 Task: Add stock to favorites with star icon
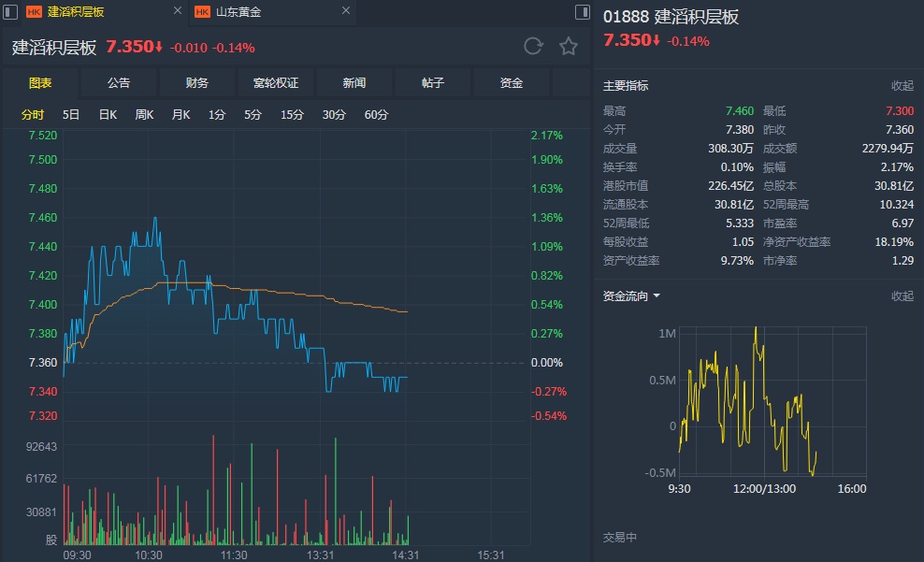pyautogui.click(x=568, y=47)
